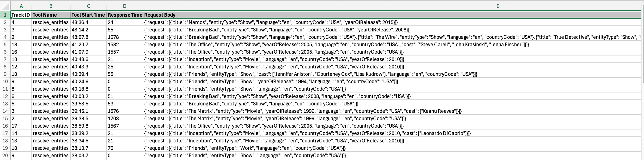Click the Track ID header cell

21,15
